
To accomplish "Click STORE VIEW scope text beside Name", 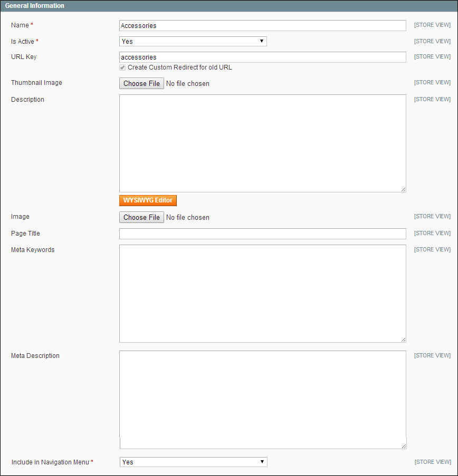I will coord(432,25).
